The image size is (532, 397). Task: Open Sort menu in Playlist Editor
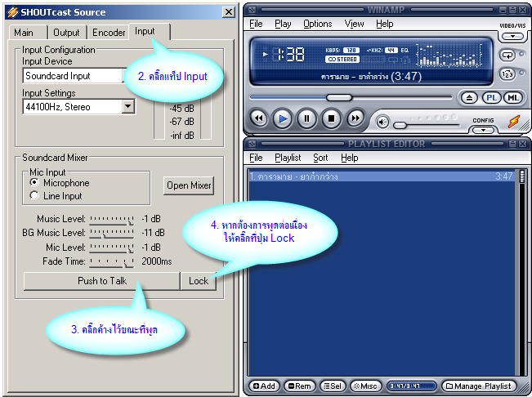[320, 158]
